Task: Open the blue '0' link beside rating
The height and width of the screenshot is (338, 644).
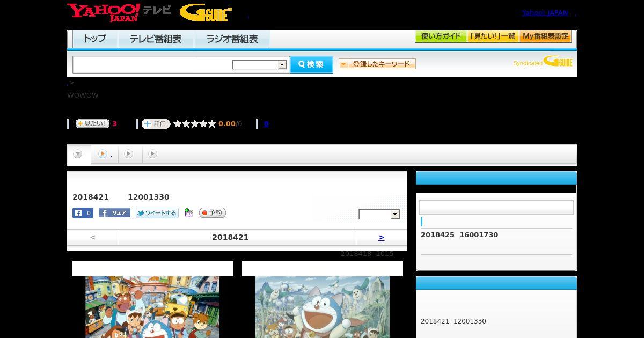Action: [x=266, y=124]
